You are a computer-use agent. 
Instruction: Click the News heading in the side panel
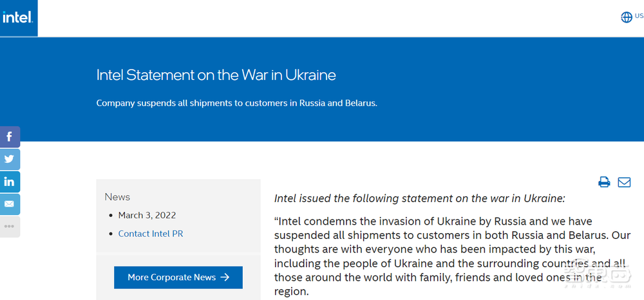[x=117, y=197]
